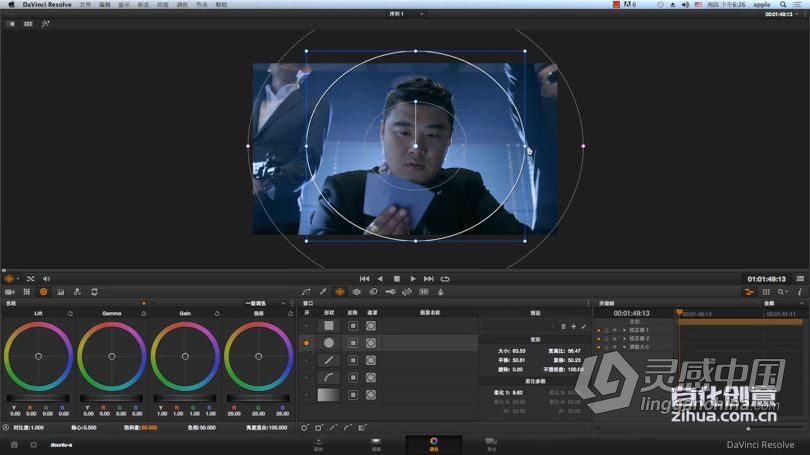The height and width of the screenshot is (455, 810).
Task: Open the viewer mode dropdown arrow
Action: [18, 279]
